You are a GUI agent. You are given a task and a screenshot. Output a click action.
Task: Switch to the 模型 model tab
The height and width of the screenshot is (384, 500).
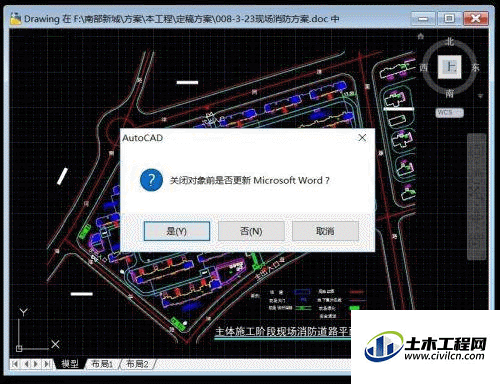[70, 364]
